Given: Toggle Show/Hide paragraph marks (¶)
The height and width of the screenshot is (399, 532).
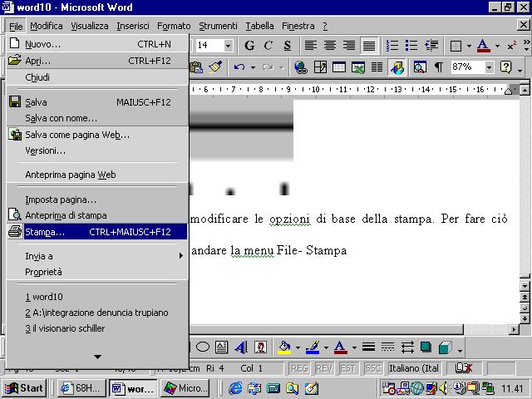Looking at the screenshot, I should click(438, 67).
